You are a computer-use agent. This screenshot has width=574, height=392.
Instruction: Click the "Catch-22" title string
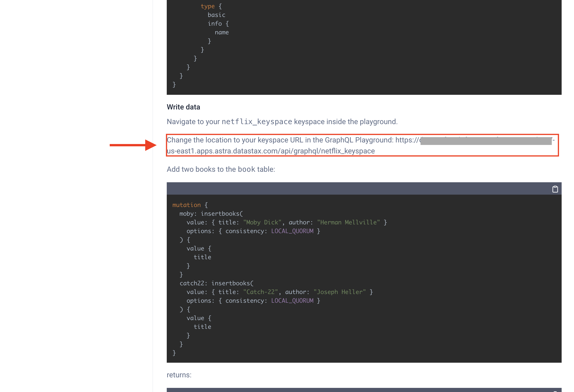click(x=260, y=292)
